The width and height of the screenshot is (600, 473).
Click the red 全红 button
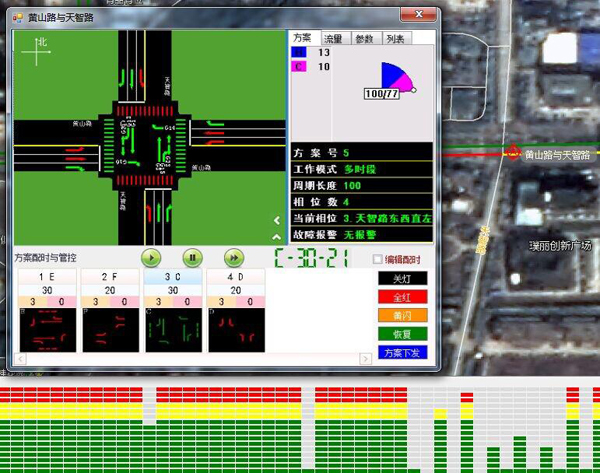(x=402, y=297)
